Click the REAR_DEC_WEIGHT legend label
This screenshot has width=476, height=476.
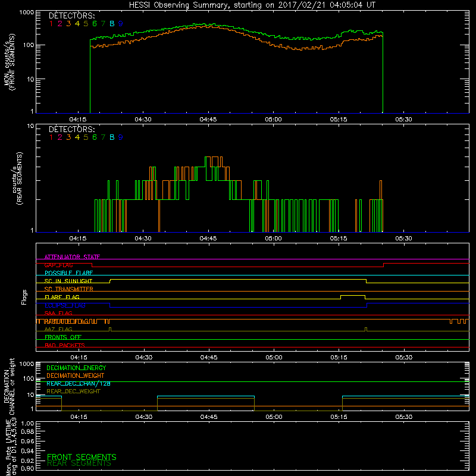tap(73, 392)
